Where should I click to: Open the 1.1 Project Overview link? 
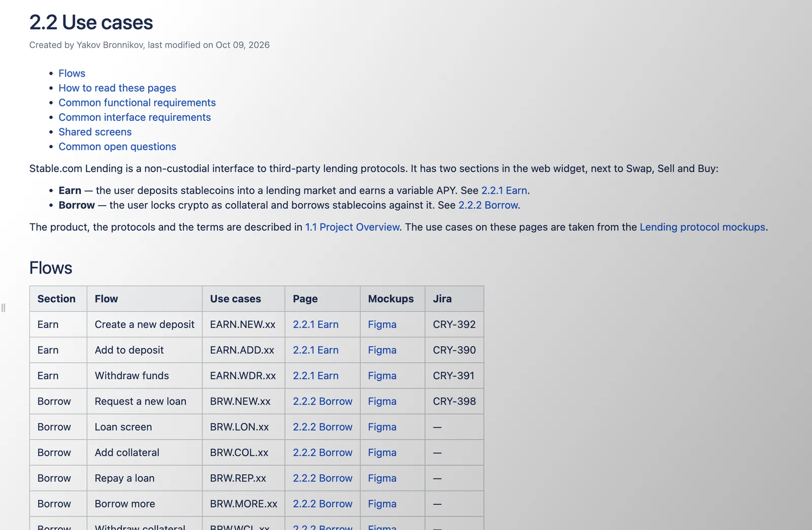point(352,227)
